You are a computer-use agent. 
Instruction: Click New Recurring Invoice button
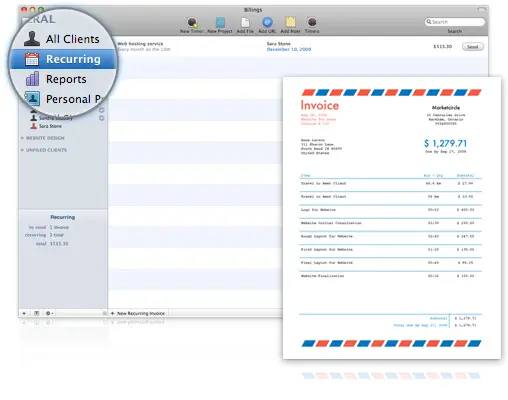point(138,313)
